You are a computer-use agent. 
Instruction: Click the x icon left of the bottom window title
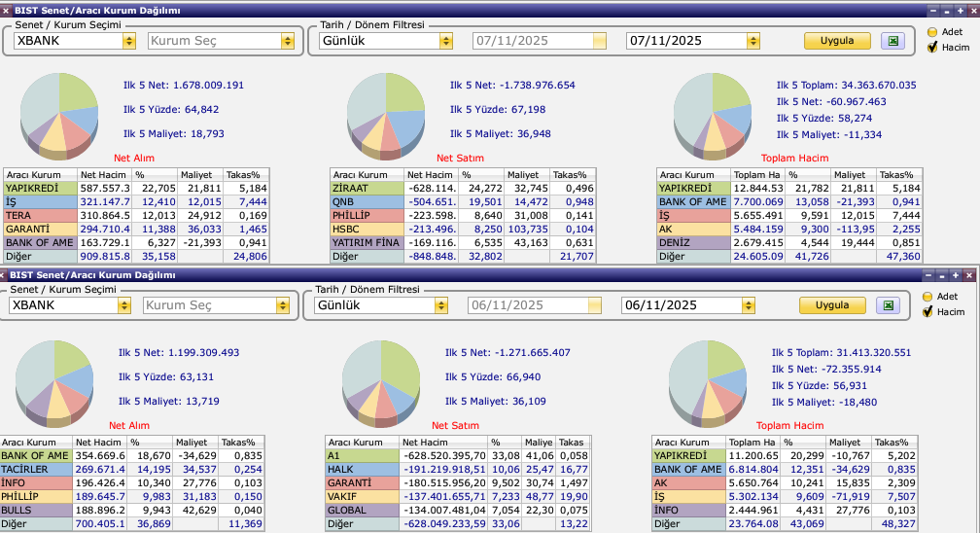tap(4, 275)
